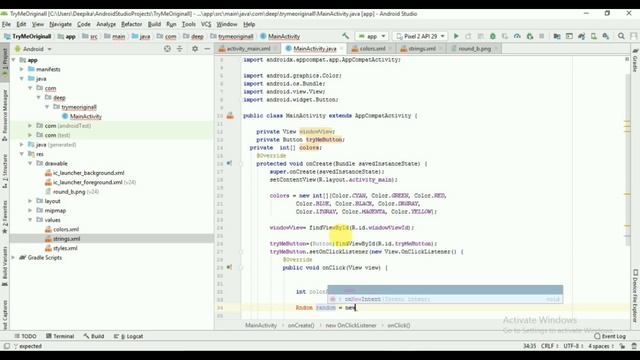Expand the layout folder

(x=30, y=201)
